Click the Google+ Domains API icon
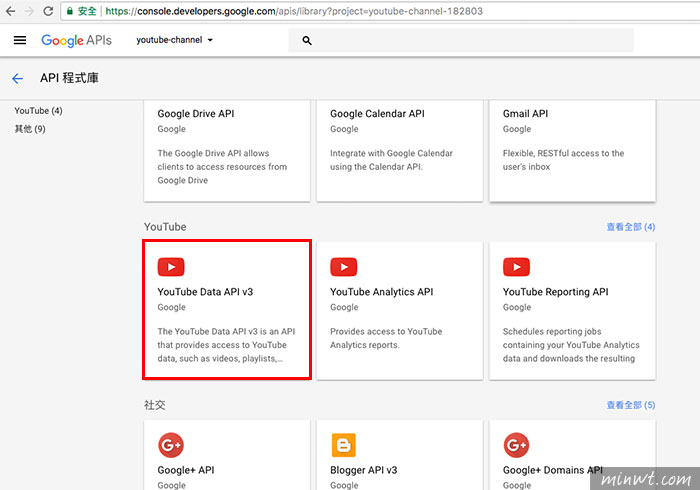Image resolution: width=700 pixels, height=490 pixels. coord(516,445)
